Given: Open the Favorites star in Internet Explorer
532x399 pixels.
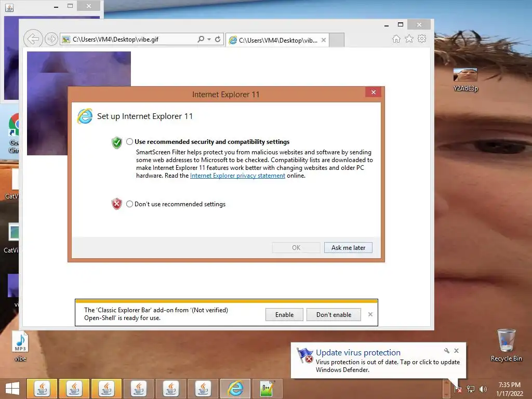Looking at the screenshot, I should point(409,38).
